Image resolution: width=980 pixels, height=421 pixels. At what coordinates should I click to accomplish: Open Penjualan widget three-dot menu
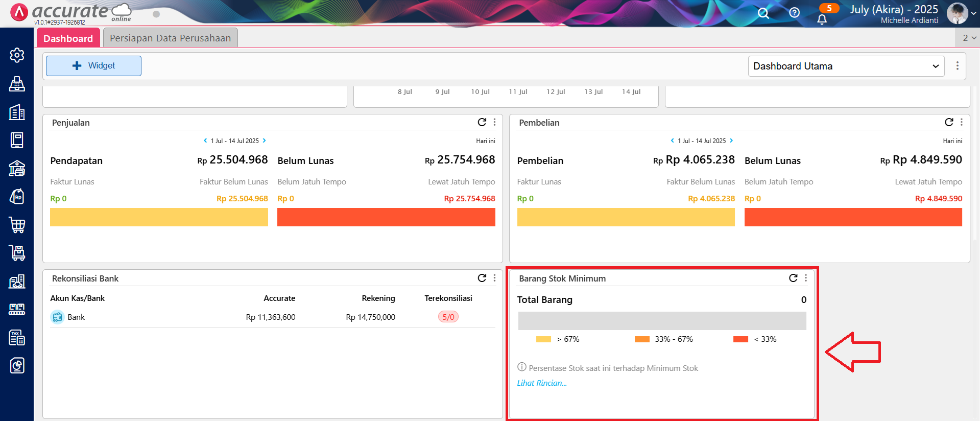(494, 122)
